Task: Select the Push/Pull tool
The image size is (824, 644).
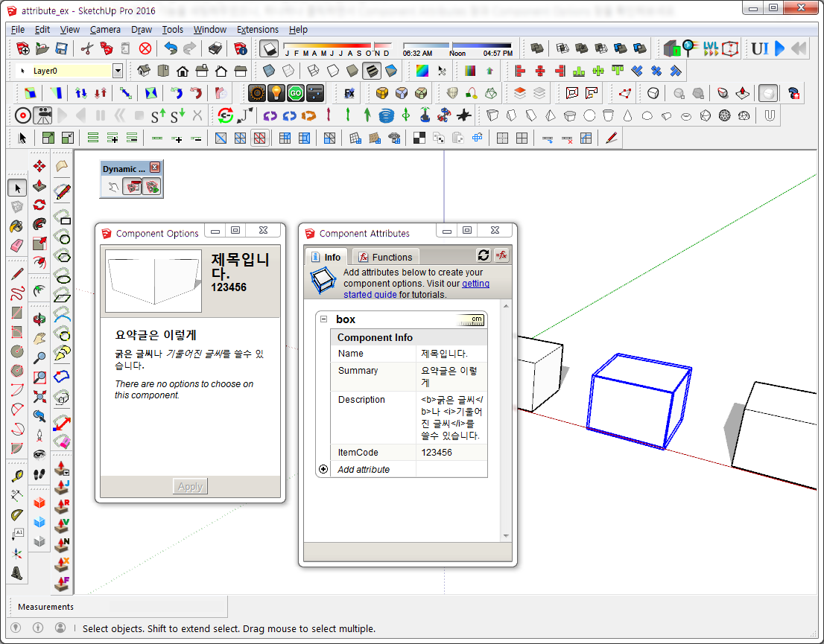Action: (39, 186)
